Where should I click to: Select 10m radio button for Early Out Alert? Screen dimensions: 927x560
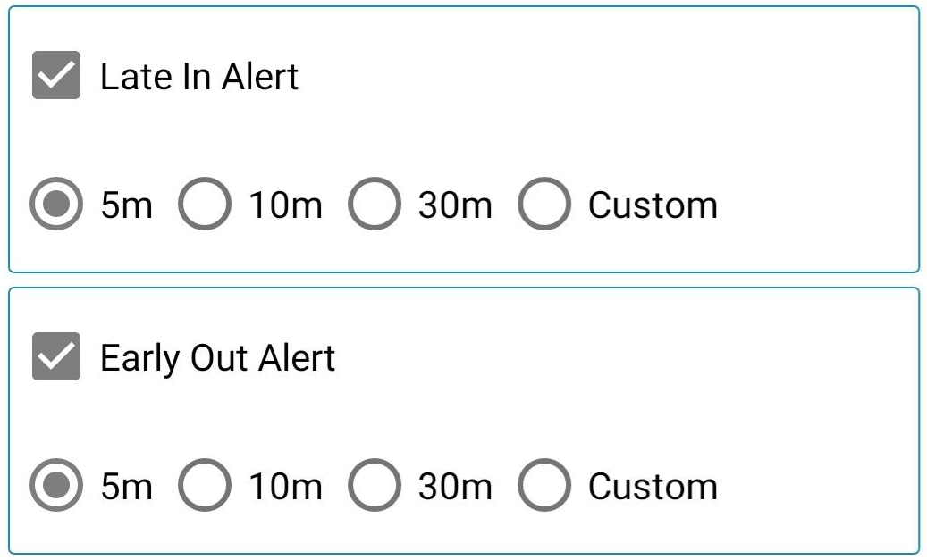(205, 487)
